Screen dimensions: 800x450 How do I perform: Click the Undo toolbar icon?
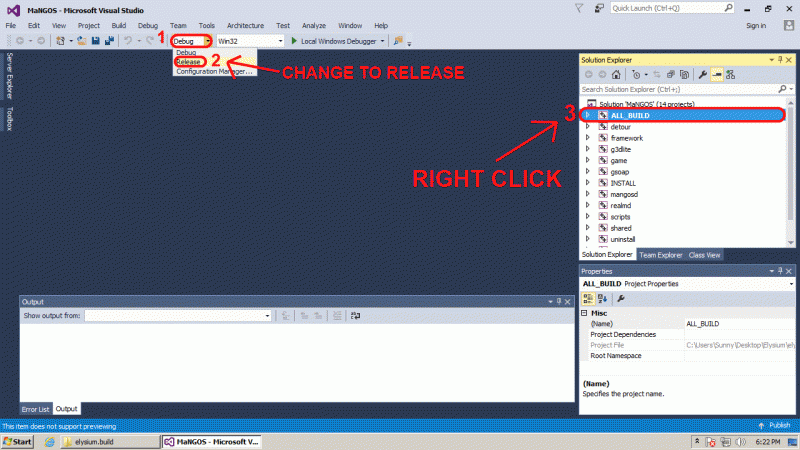tap(128, 41)
